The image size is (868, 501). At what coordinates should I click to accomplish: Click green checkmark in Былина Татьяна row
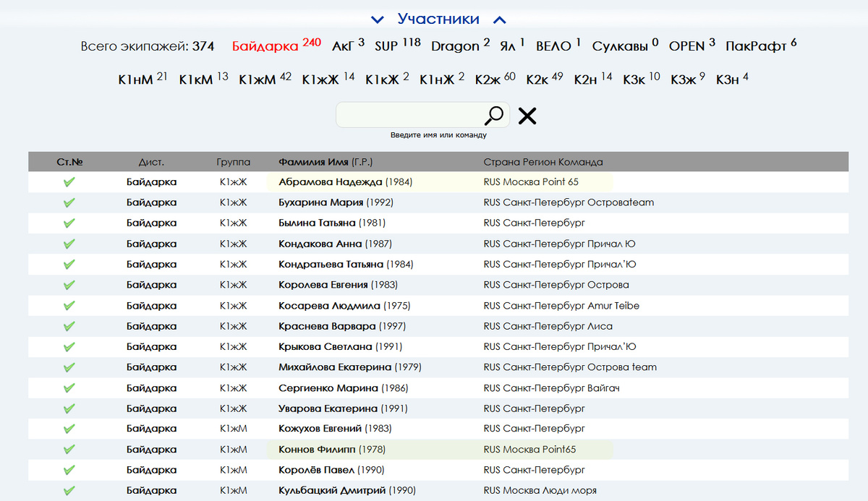(x=69, y=223)
